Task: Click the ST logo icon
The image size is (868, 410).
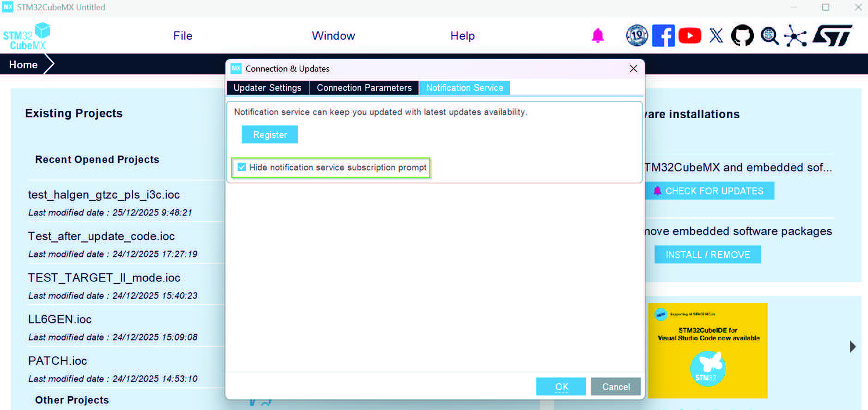Action: click(x=832, y=36)
